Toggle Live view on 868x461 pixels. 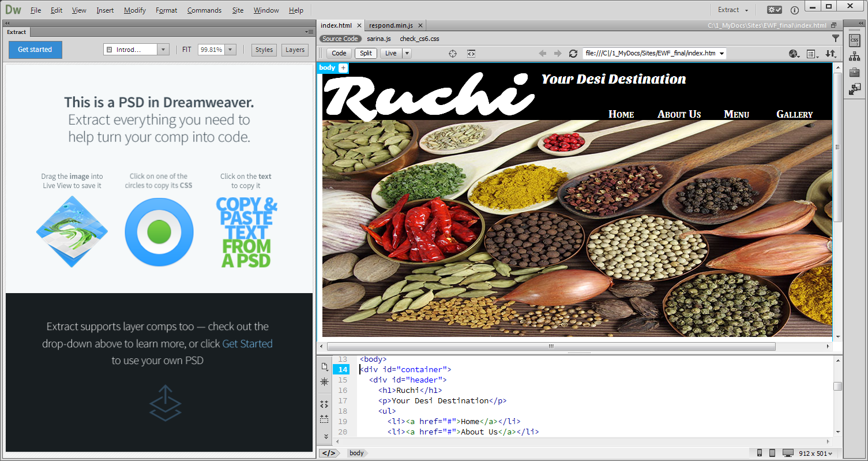(x=390, y=53)
